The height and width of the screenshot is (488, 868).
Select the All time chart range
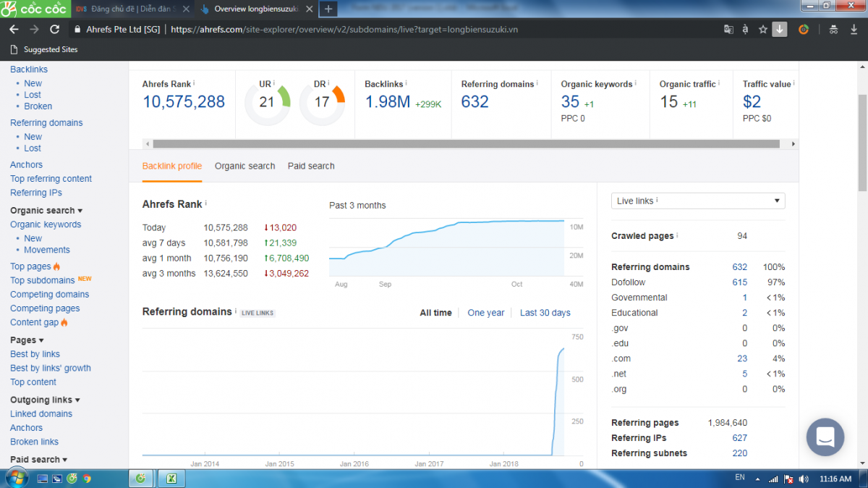click(435, 313)
